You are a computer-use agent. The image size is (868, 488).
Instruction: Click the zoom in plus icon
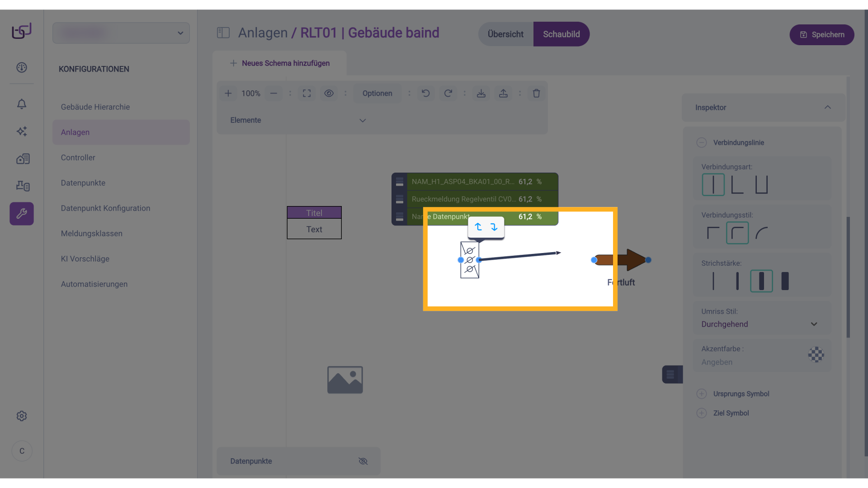228,94
